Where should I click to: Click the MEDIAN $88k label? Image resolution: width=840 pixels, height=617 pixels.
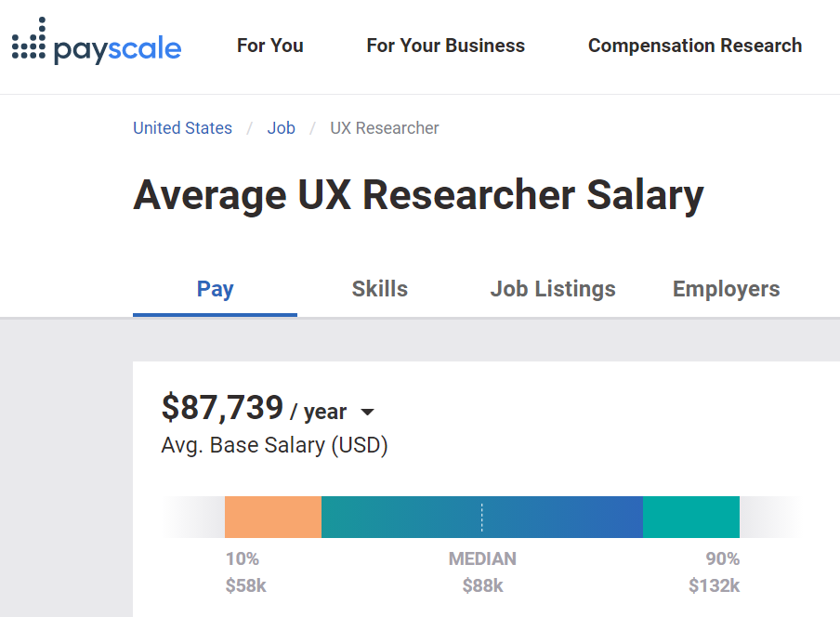[x=482, y=572]
